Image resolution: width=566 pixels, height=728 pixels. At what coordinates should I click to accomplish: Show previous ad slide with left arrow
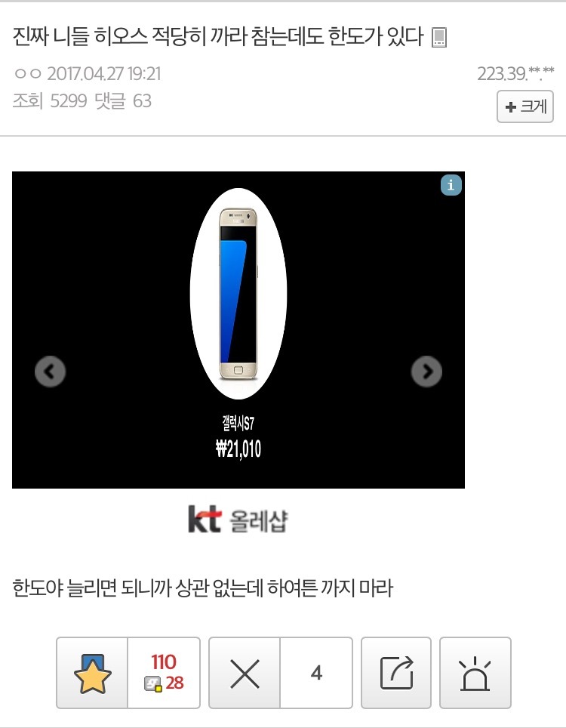(x=50, y=372)
